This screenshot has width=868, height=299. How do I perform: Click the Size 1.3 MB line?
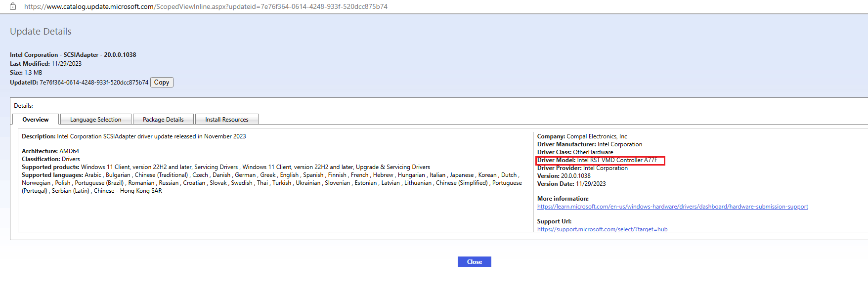26,73
